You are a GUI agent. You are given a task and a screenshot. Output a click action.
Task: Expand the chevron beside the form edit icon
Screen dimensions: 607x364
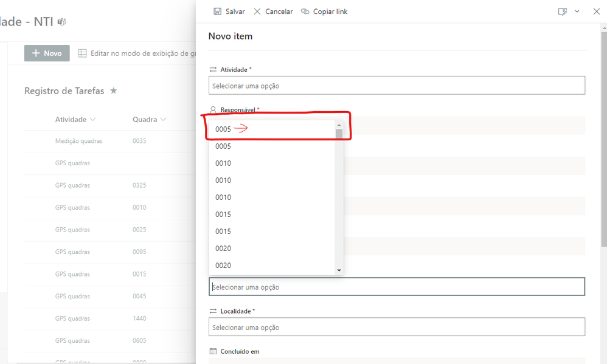pyautogui.click(x=577, y=12)
